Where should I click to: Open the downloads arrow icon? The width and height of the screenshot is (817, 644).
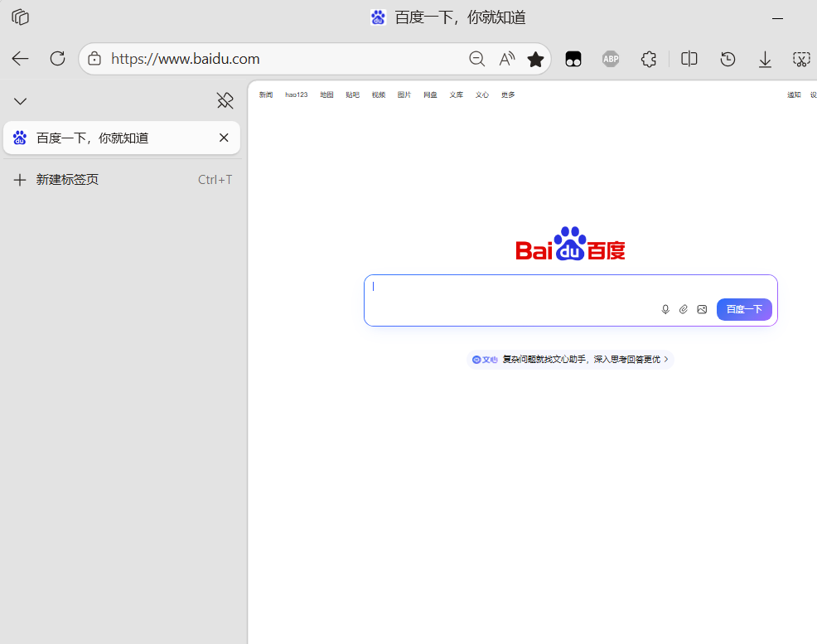coord(765,59)
